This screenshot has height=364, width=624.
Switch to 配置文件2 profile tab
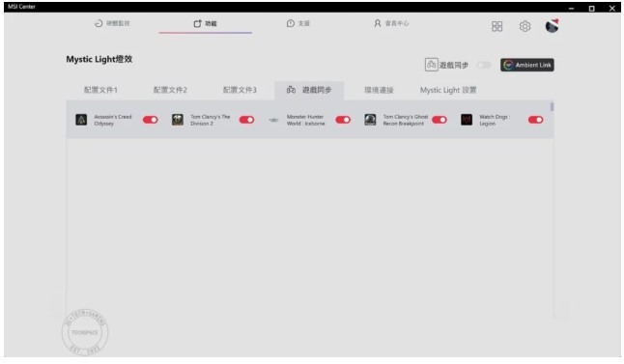click(x=170, y=90)
